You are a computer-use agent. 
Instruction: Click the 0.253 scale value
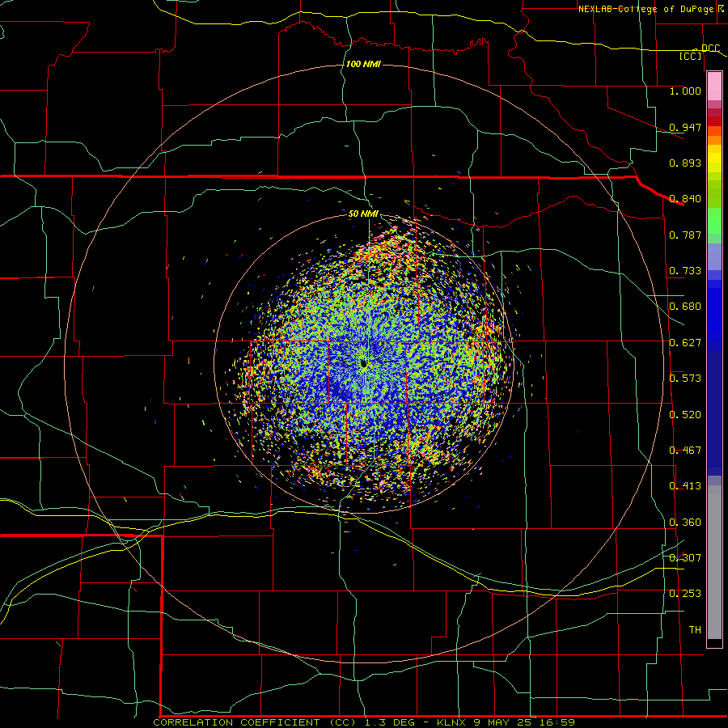point(685,594)
